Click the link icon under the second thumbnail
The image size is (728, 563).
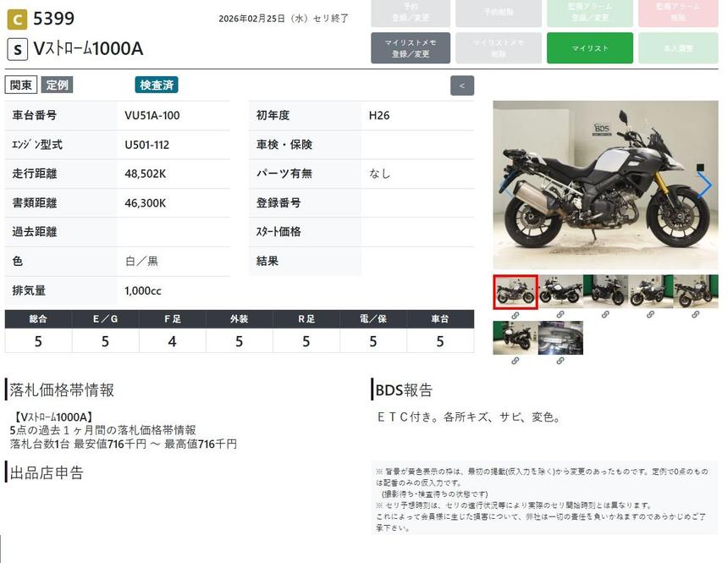click(x=560, y=315)
